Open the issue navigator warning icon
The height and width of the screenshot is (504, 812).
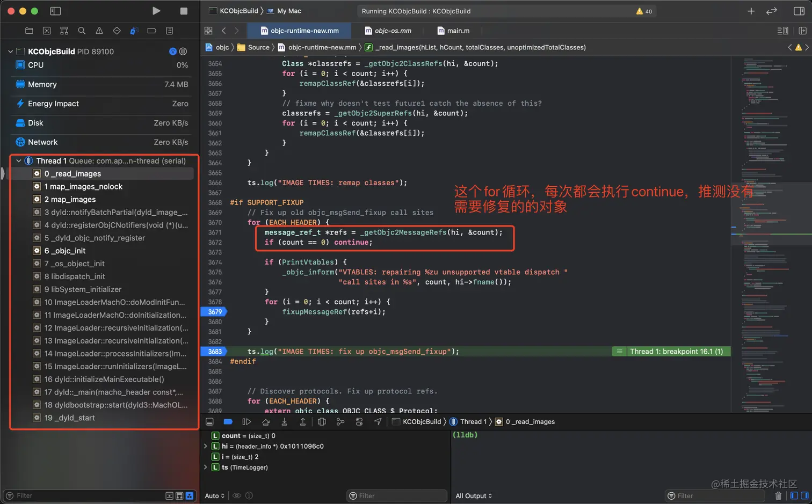click(x=100, y=31)
